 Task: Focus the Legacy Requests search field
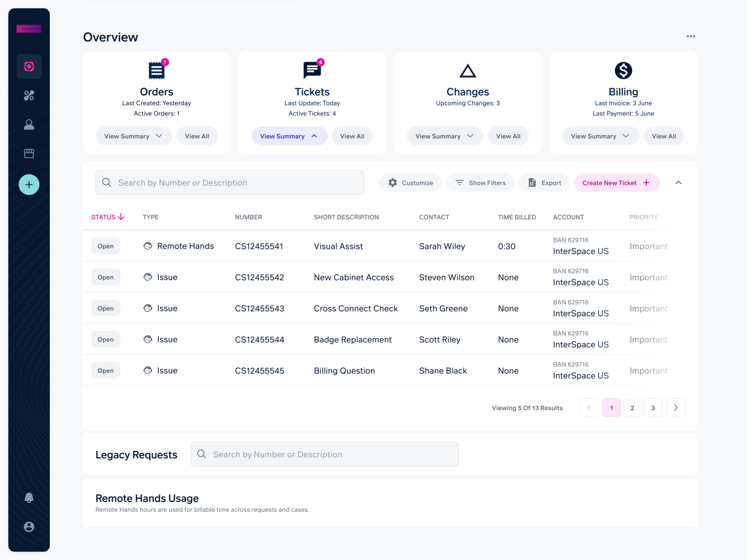pos(325,454)
